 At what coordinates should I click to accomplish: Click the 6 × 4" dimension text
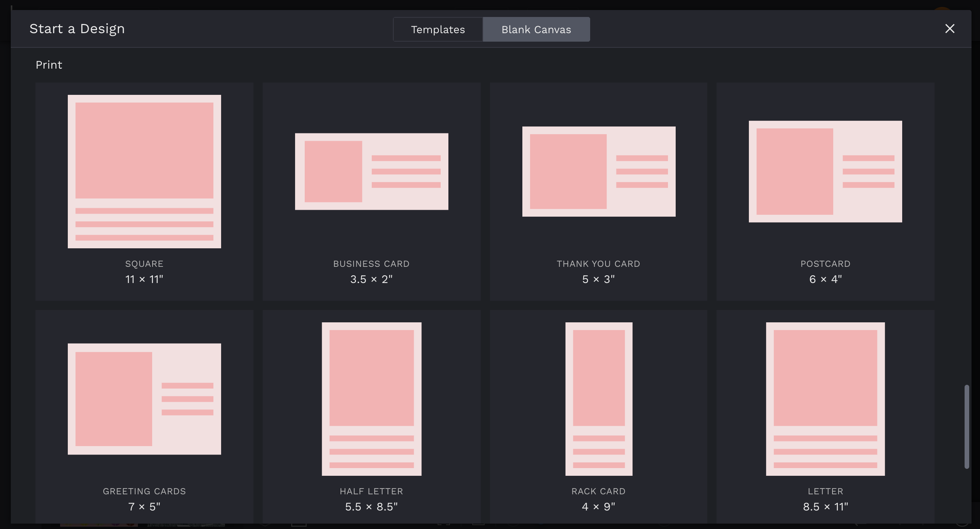click(826, 279)
